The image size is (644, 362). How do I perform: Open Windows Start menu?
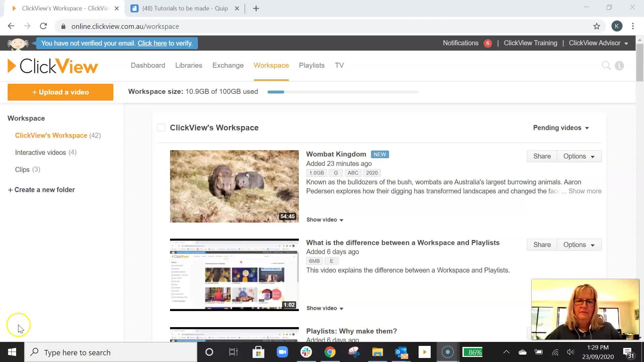[x=12, y=352]
